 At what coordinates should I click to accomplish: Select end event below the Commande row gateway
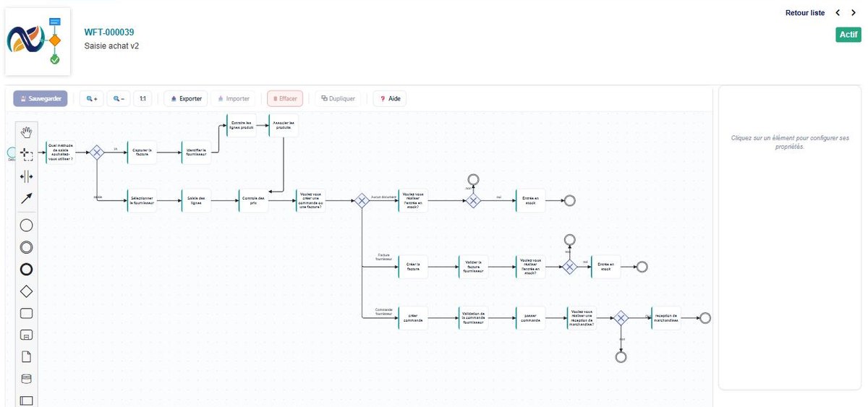[x=621, y=357]
